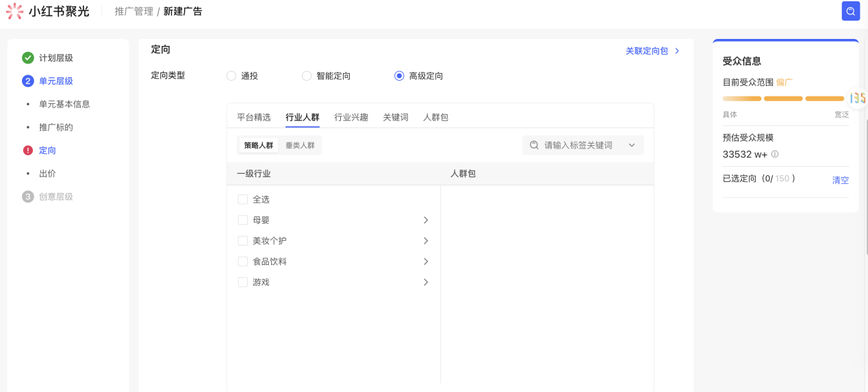Go to 计划层级 step
Viewport: 868px width, 392px height.
(x=56, y=58)
